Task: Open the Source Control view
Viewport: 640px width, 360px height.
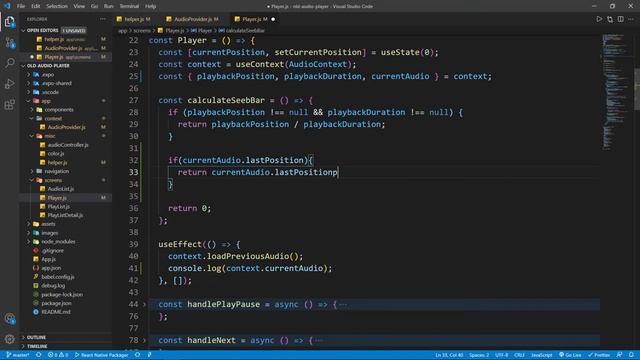Action: coord(9,42)
